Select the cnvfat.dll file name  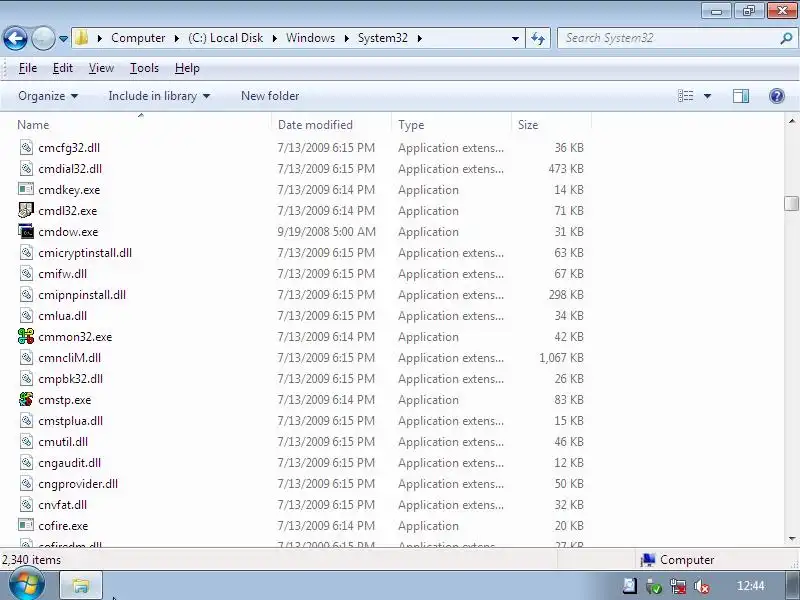62,505
